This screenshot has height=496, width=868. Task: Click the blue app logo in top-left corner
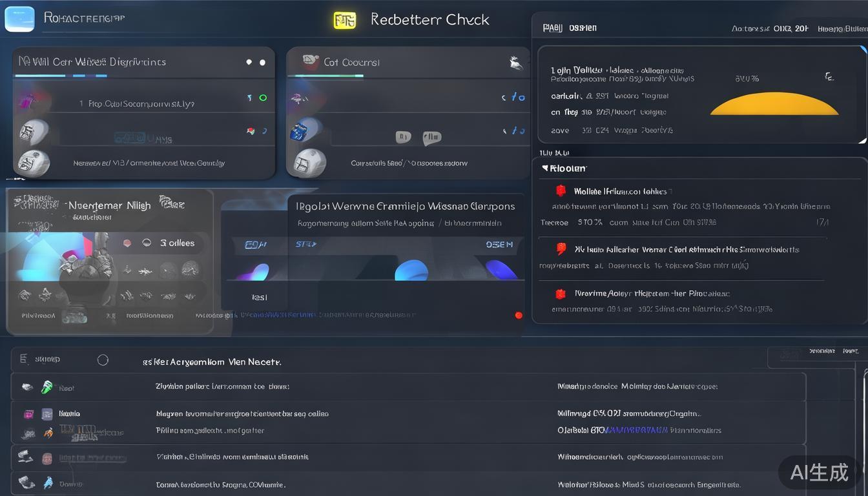(x=19, y=19)
